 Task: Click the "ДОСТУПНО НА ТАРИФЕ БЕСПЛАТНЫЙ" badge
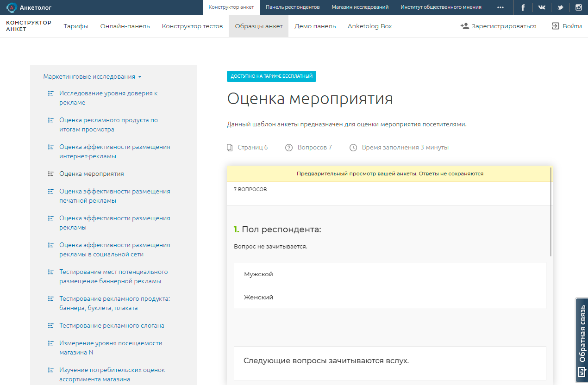tap(271, 76)
